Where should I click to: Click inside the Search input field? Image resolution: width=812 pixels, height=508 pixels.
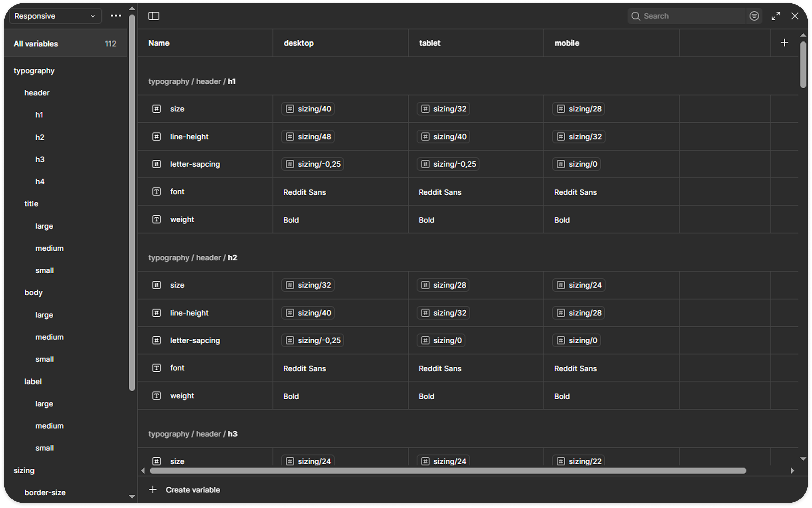[x=686, y=16]
